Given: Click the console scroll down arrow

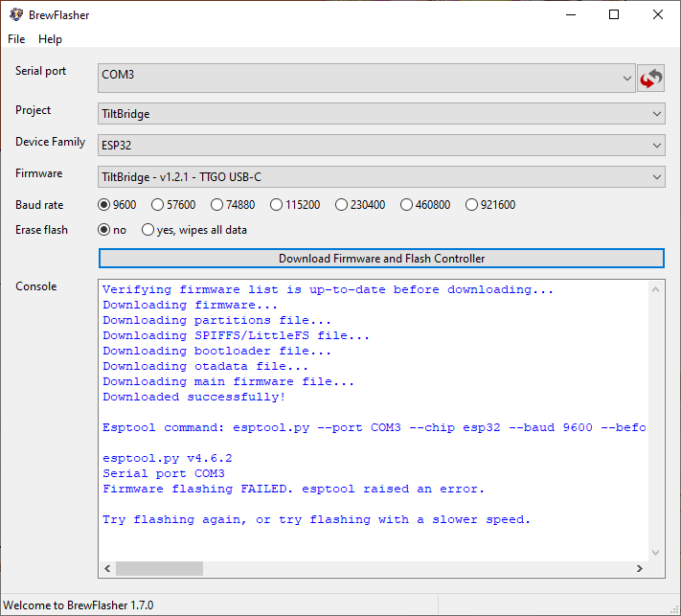Looking at the screenshot, I should [x=655, y=553].
